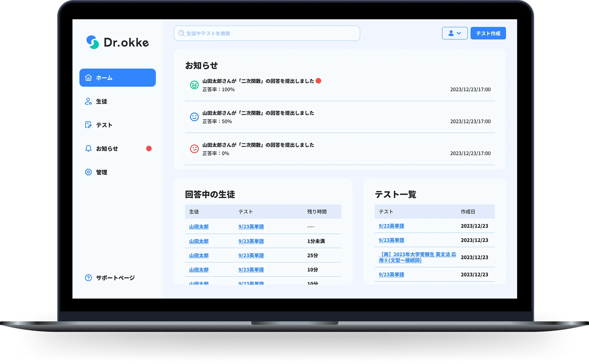Click 山田太郎 link in 25分 row

click(199, 255)
